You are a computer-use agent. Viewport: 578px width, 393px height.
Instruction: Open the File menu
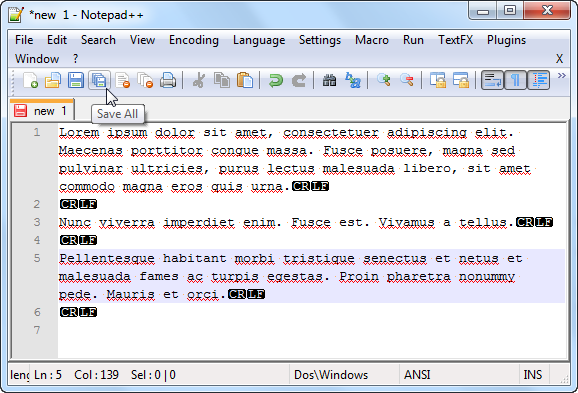coord(24,40)
